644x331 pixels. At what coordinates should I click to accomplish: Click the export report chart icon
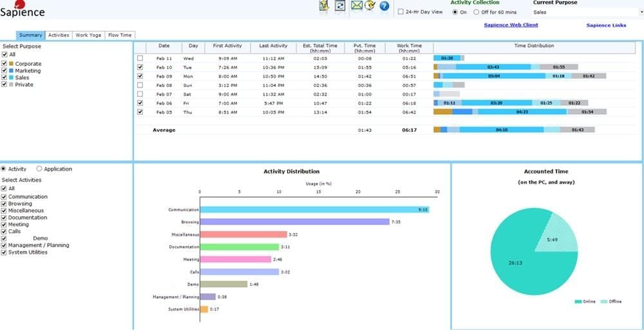coord(324,6)
